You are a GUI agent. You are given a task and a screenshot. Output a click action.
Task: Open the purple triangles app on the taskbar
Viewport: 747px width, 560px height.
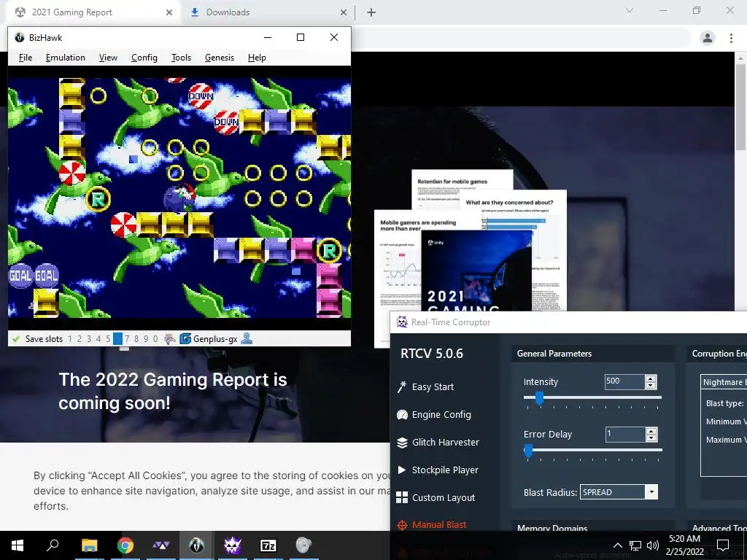pyautogui.click(x=161, y=545)
